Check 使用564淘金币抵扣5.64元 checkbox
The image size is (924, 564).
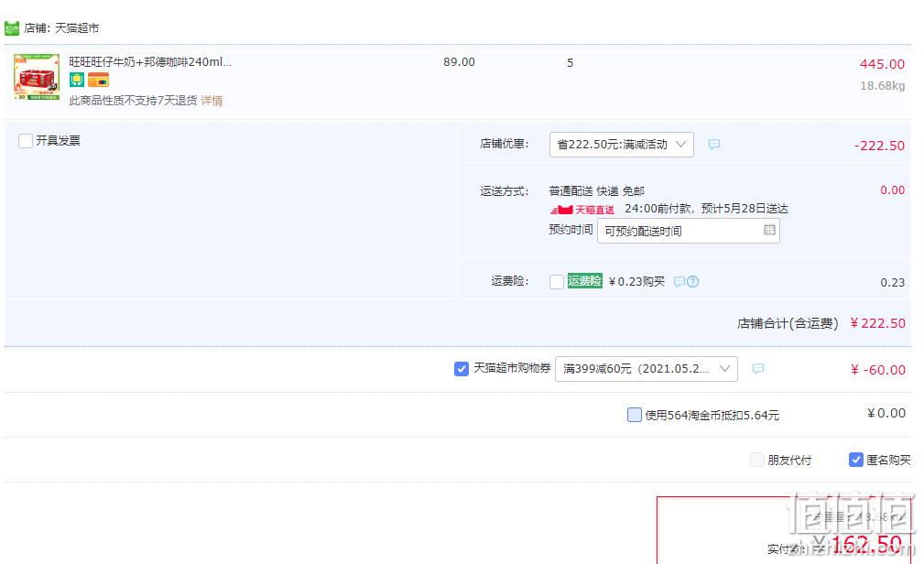pyautogui.click(x=635, y=415)
